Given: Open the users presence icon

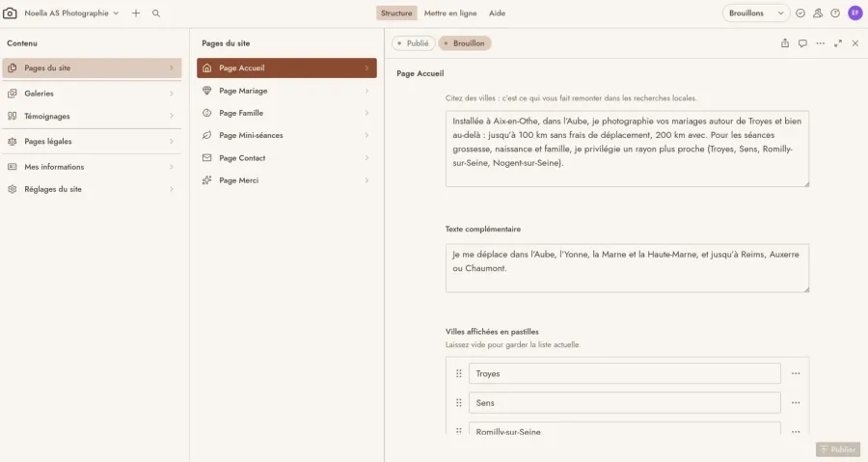Looking at the screenshot, I should [x=818, y=14].
